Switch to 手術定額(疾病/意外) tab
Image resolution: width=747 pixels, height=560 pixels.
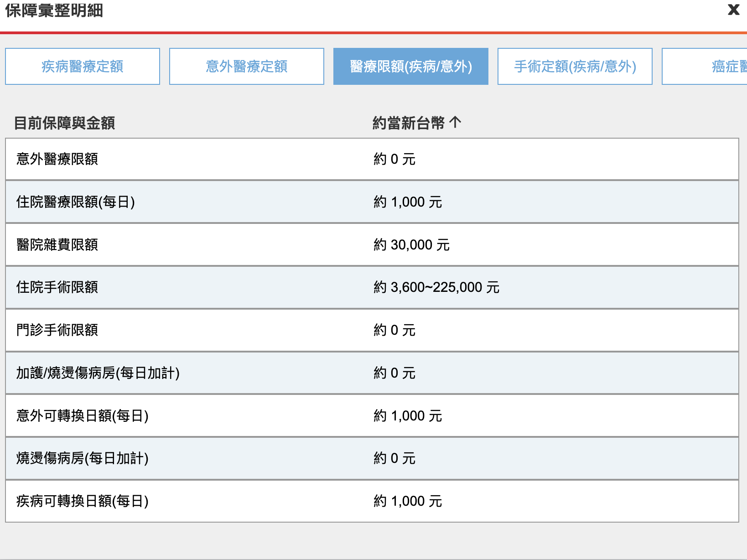[x=575, y=67]
